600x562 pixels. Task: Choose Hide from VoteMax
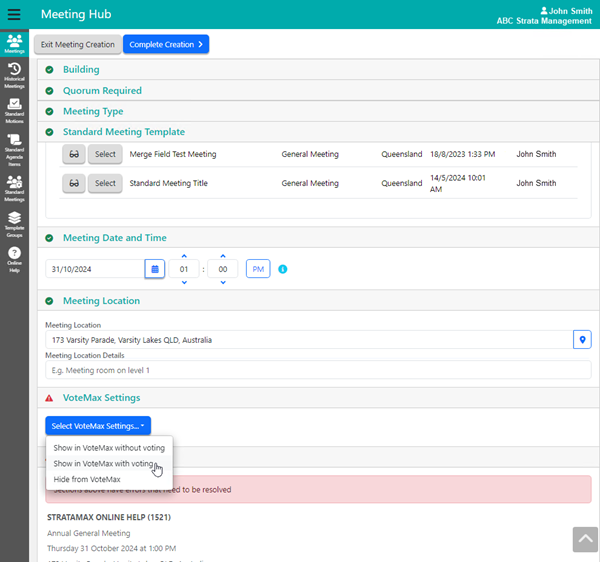[x=109, y=479]
